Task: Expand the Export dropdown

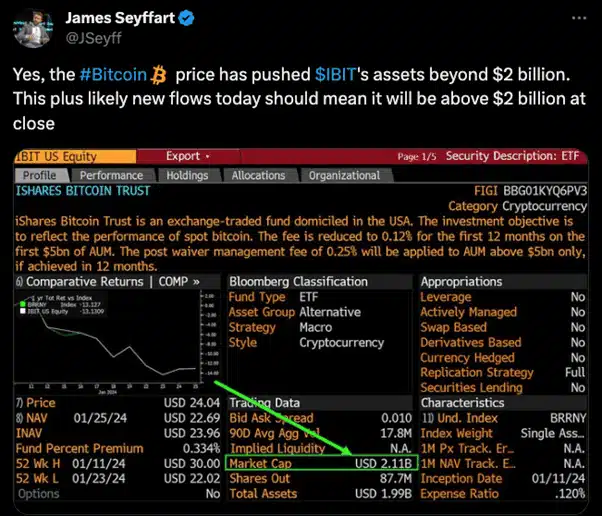Action: tap(188, 156)
